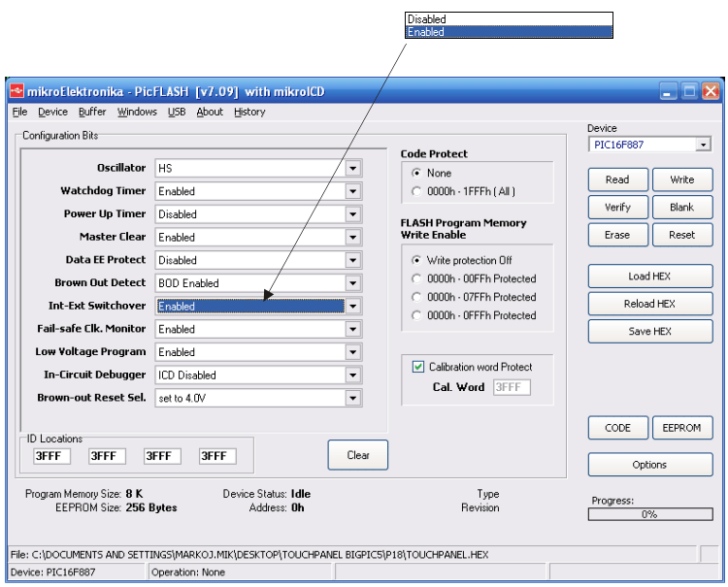Expand the Master Clear dropdown
Image resolution: width=728 pixels, height=587 pixels.
click(353, 237)
